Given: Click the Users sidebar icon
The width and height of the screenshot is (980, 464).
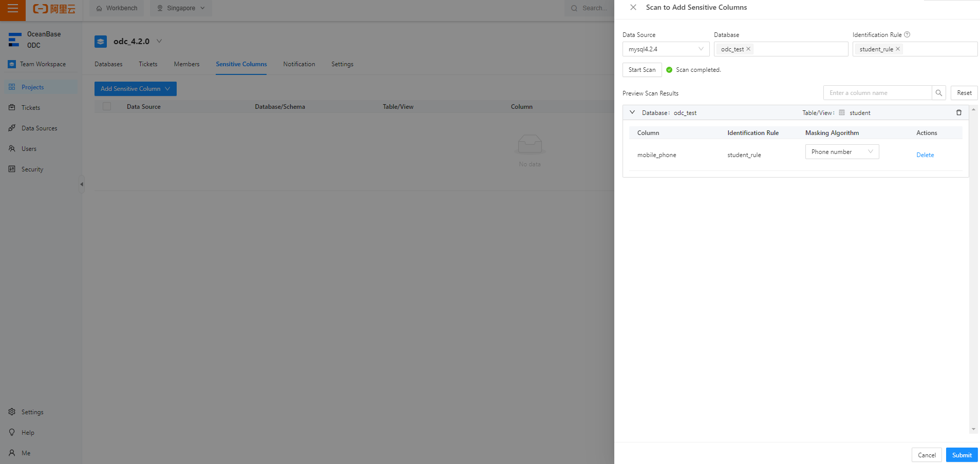Looking at the screenshot, I should point(12,149).
